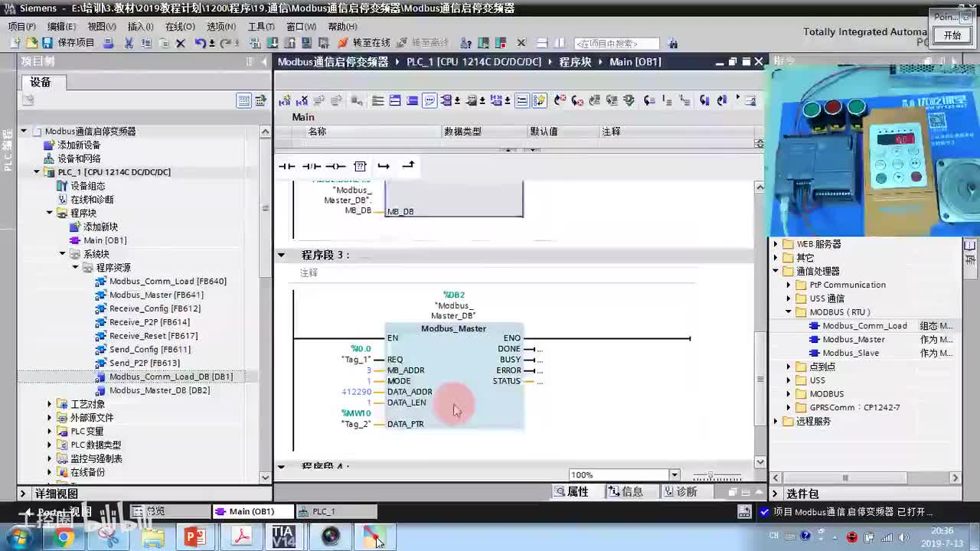980x551 pixels.
Task: Select Modbus_Comm_Load [FB640] block
Action: point(168,282)
